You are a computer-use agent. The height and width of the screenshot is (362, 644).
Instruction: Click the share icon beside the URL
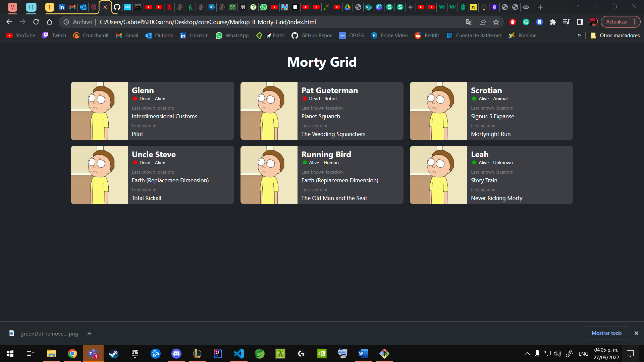pos(483,22)
